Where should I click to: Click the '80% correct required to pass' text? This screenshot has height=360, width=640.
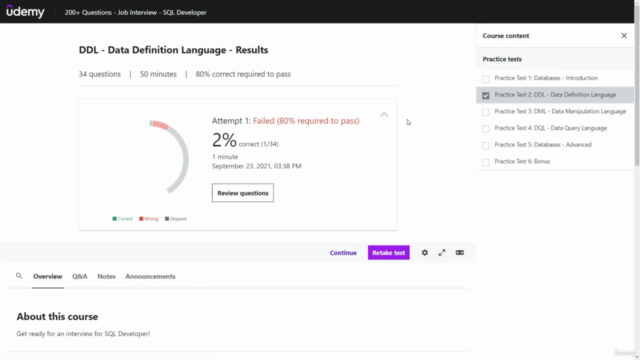tap(243, 74)
